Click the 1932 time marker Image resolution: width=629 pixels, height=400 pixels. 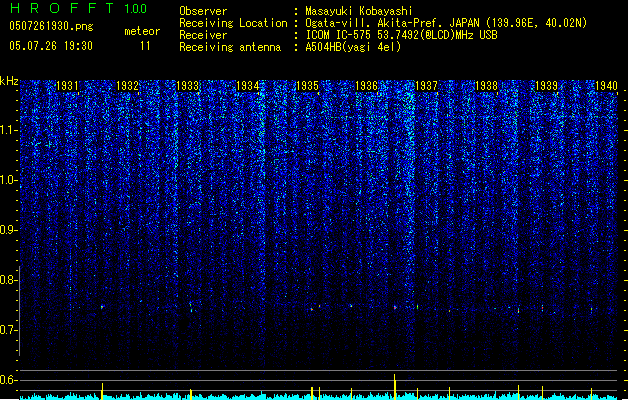(x=127, y=85)
